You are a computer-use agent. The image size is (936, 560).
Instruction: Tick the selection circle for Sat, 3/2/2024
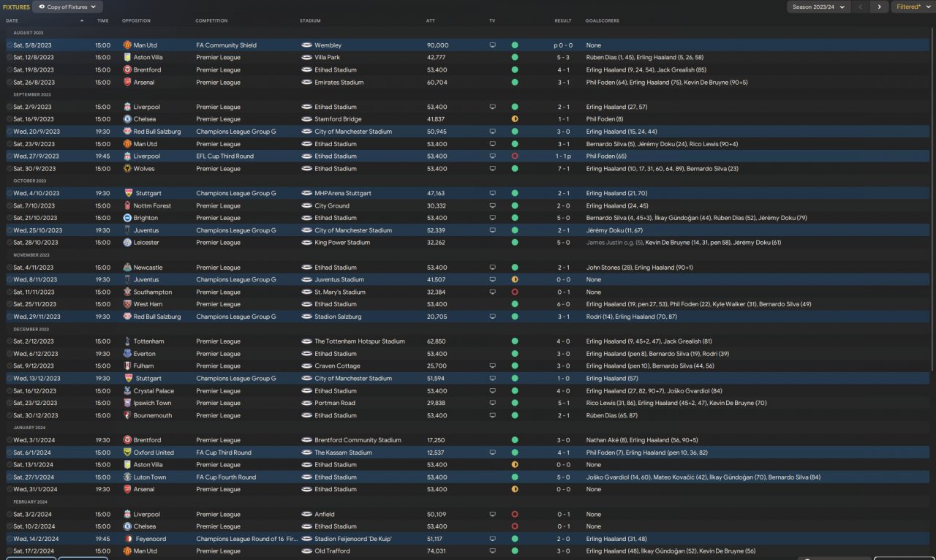point(10,515)
